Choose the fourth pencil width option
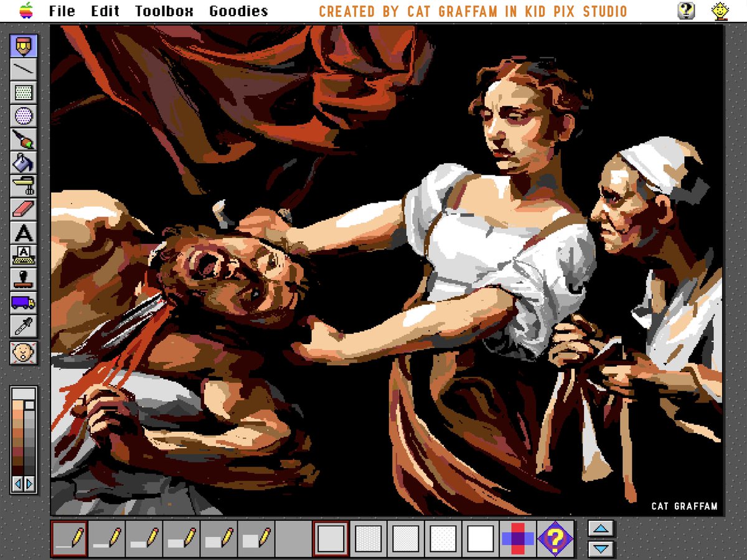 pos(181,538)
